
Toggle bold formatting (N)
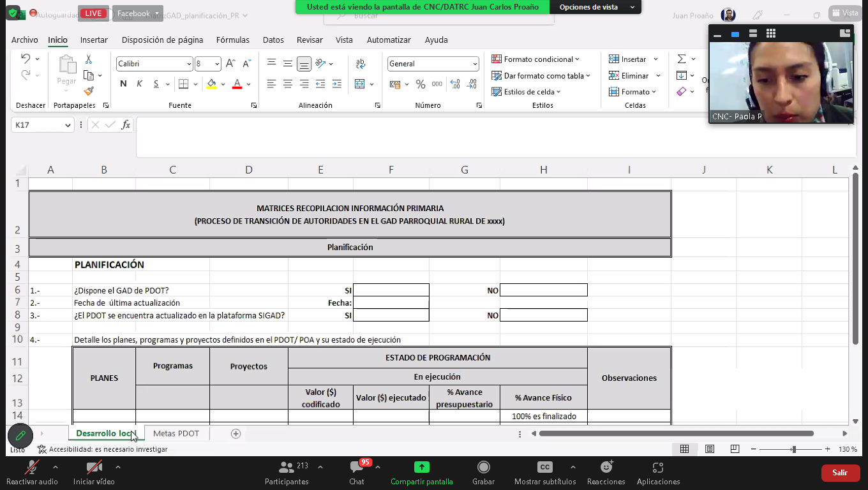123,84
